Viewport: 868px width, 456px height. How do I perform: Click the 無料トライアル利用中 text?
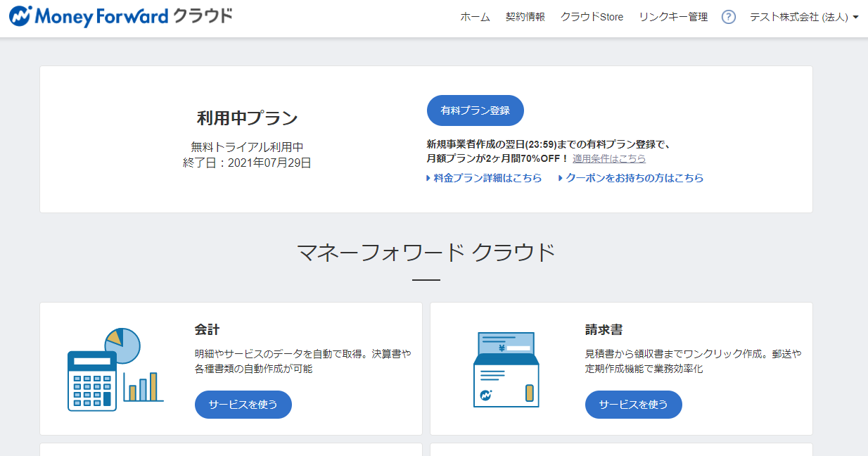247,147
